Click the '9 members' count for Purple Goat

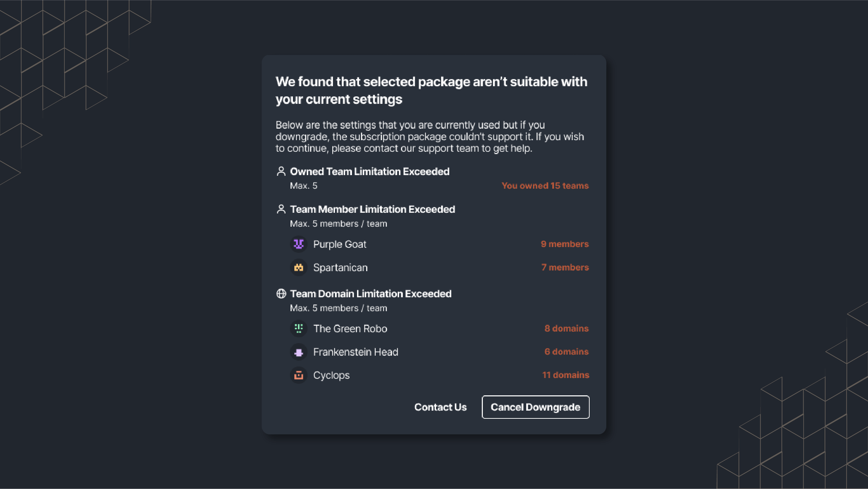565,244
